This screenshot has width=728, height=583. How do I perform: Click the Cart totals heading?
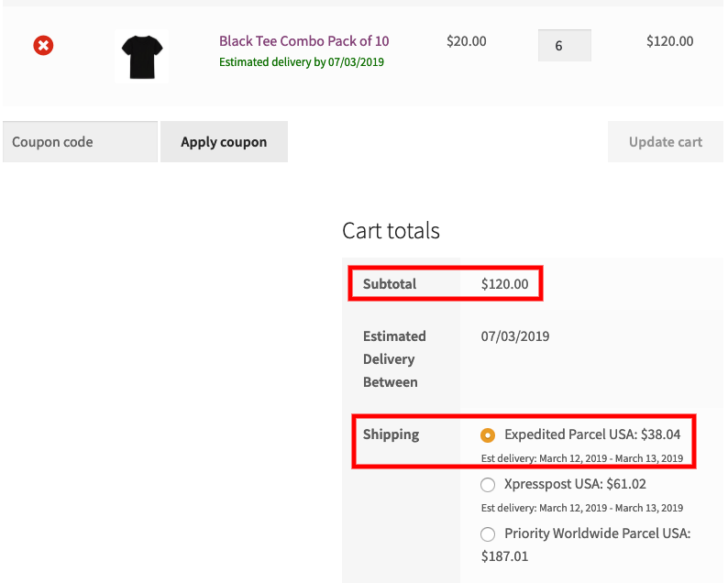(x=391, y=231)
